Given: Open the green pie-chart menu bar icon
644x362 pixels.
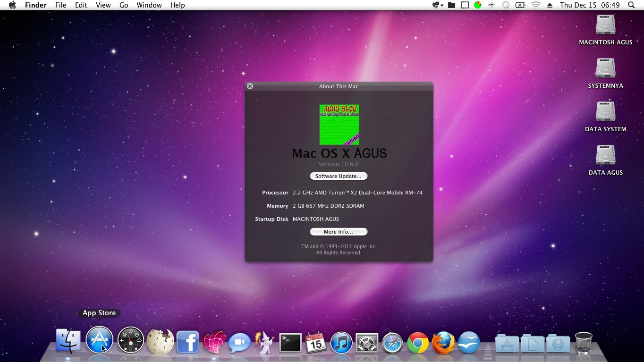Looking at the screenshot, I should (x=478, y=5).
